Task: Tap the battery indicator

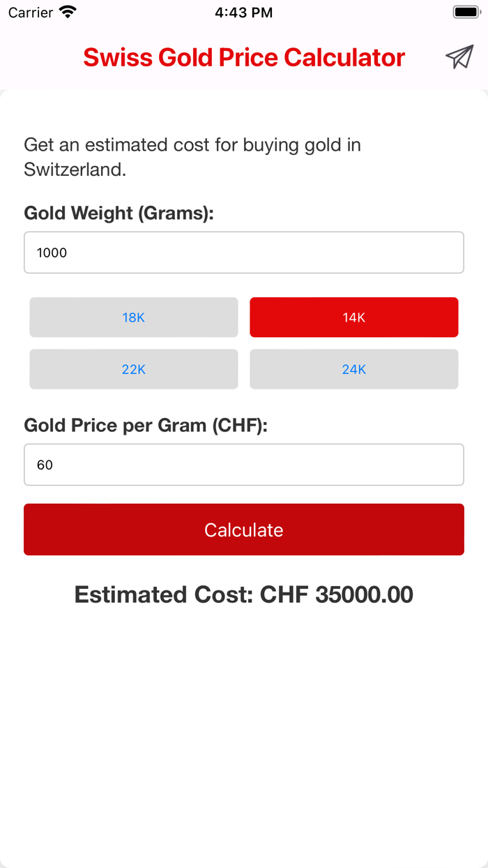Action: pos(465,10)
